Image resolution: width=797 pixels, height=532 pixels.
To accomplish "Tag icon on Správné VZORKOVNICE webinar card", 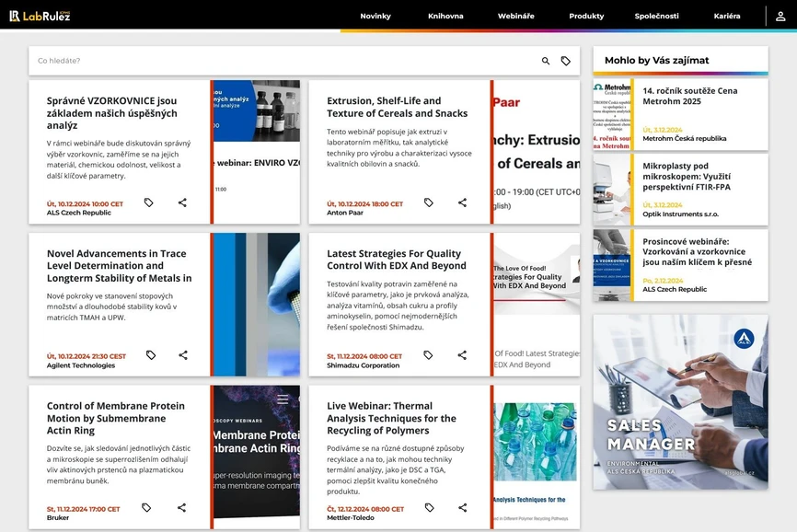I will (148, 202).
